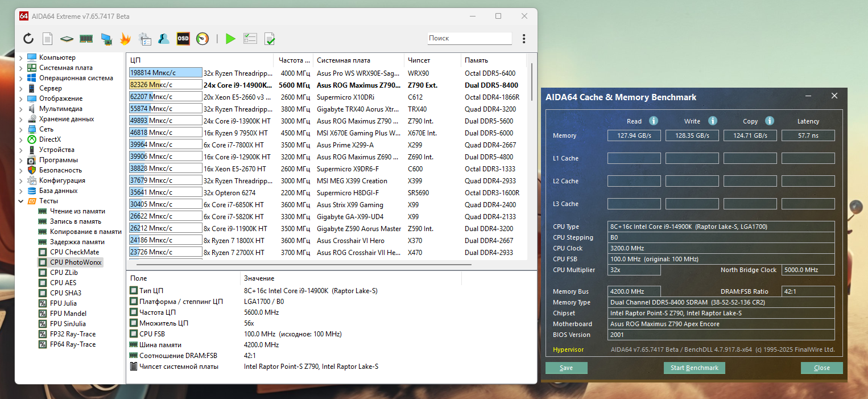868x399 pixels.
Task: Click the document with green checkmark icon
Action: click(x=270, y=39)
